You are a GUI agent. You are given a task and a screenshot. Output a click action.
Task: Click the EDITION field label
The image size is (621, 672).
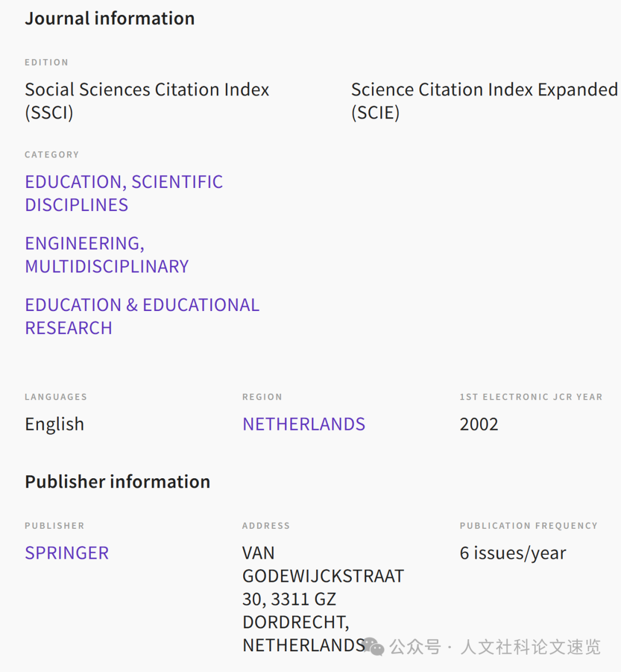(47, 62)
